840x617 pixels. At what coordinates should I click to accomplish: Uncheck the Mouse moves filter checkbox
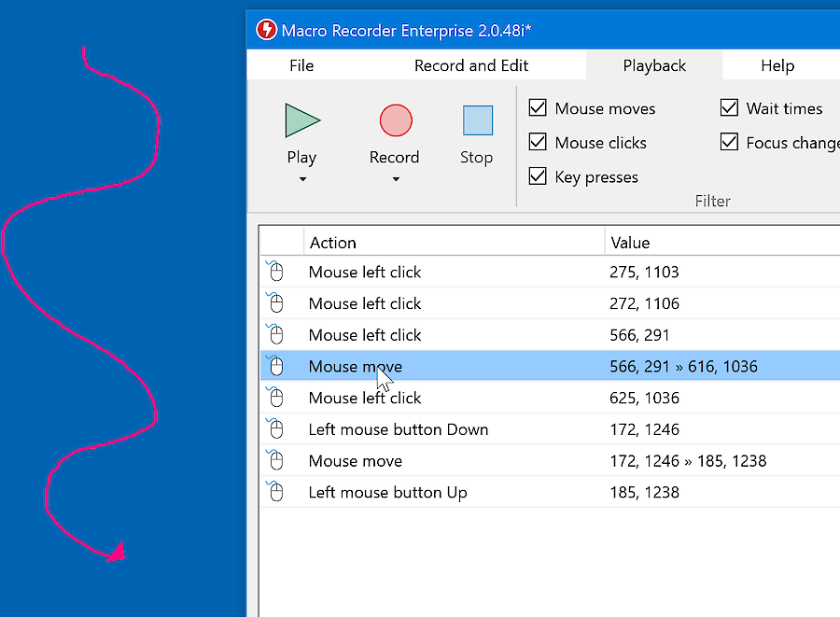click(538, 108)
